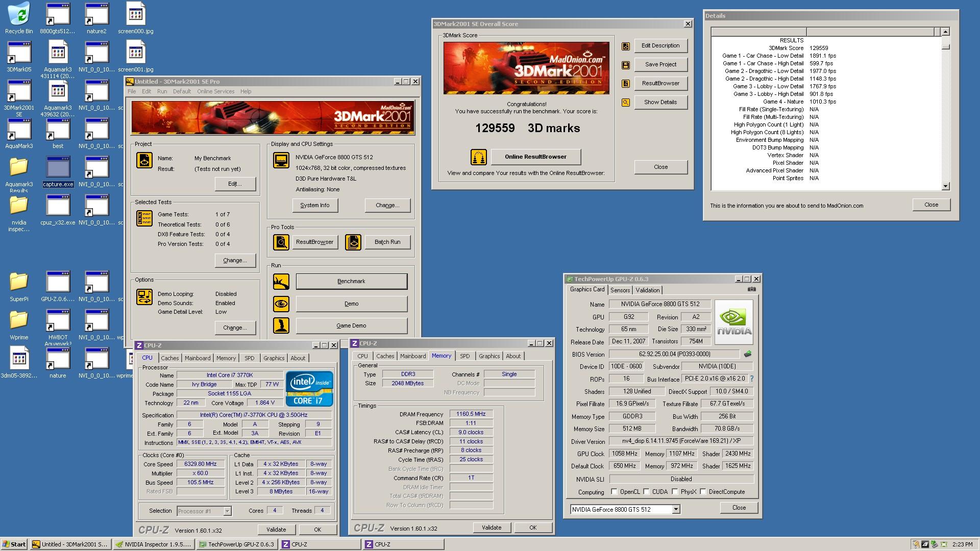
Task: Click Validate in the left CPU-Z window
Action: (276, 530)
